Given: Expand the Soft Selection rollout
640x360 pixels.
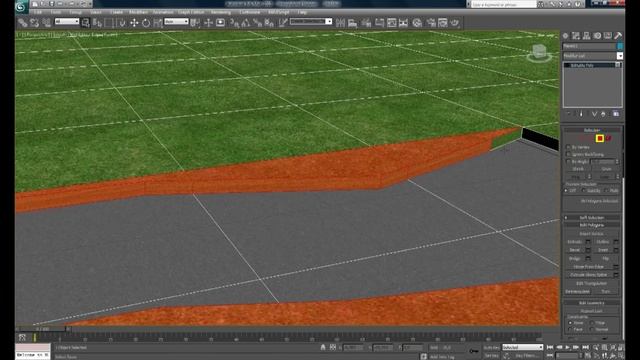Looking at the screenshot, I should [592, 218].
